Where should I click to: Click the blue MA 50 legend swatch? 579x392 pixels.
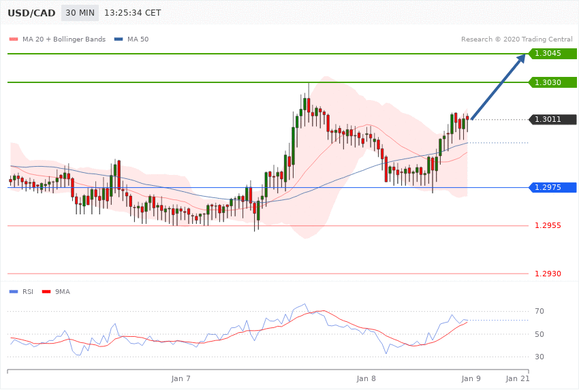119,39
